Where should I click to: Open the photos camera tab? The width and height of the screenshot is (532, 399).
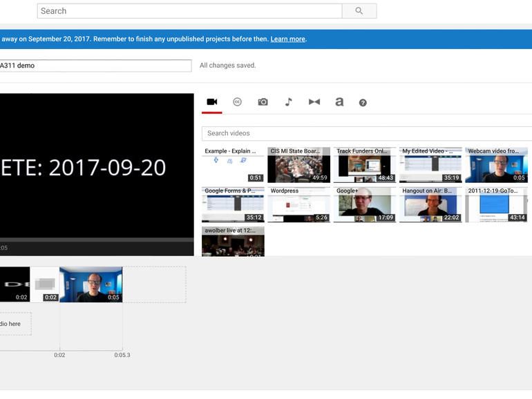pos(263,102)
